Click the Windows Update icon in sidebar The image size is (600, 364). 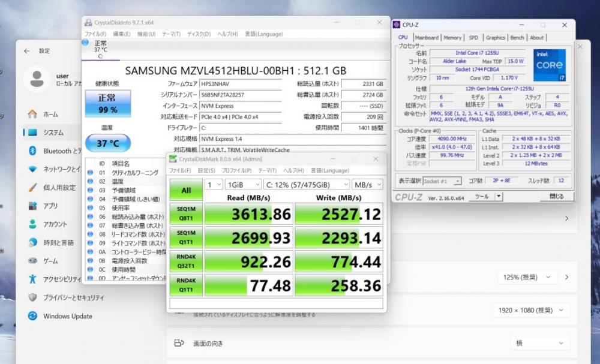[32, 316]
